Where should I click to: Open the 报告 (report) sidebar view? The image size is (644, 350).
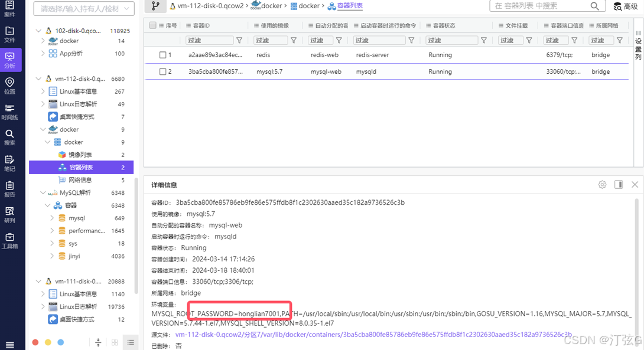tap(9, 189)
